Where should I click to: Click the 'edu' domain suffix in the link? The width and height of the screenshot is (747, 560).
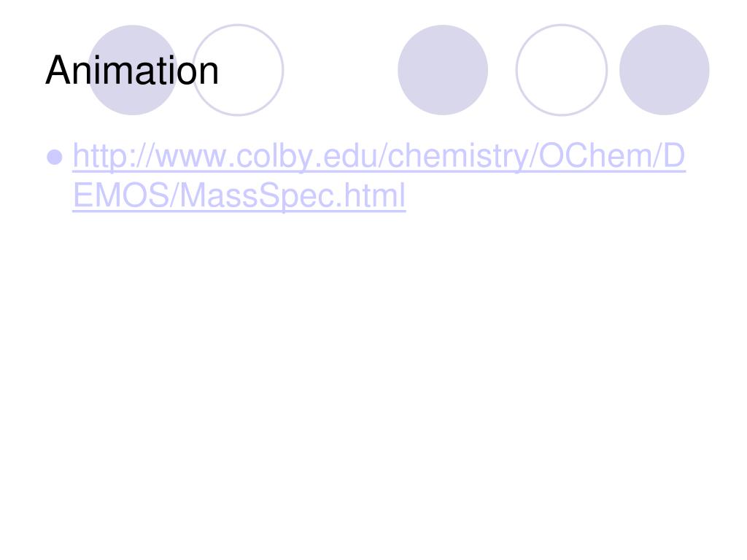coord(343,156)
